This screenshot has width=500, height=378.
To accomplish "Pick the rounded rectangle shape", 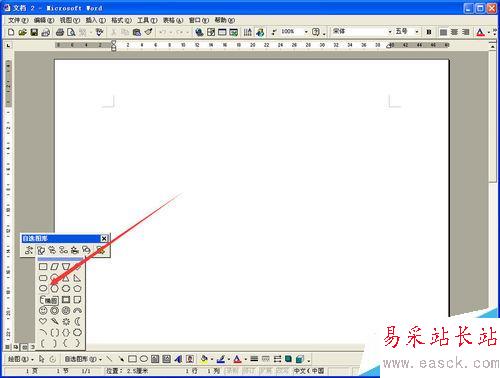I will pos(43,278).
